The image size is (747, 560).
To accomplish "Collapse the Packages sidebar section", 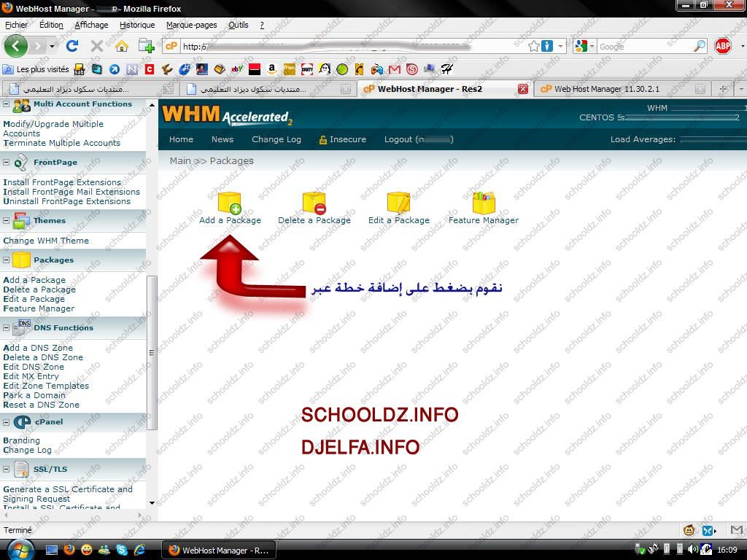I will coord(6,260).
